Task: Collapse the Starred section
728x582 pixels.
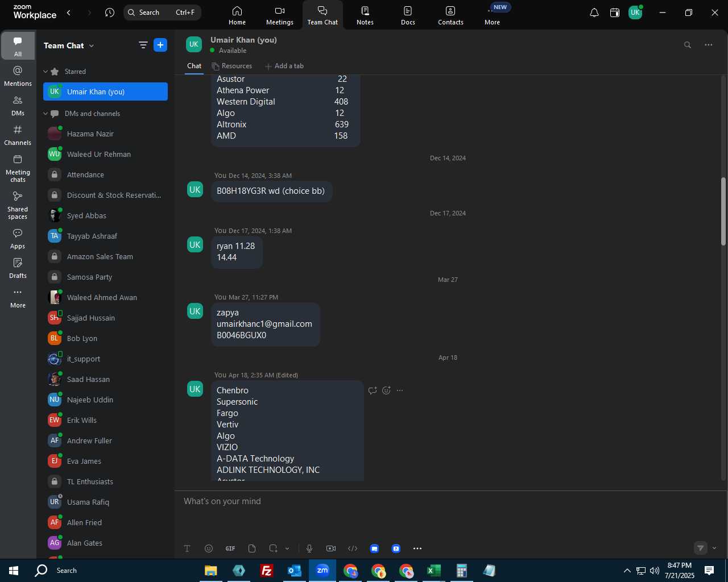Action: 45,72
